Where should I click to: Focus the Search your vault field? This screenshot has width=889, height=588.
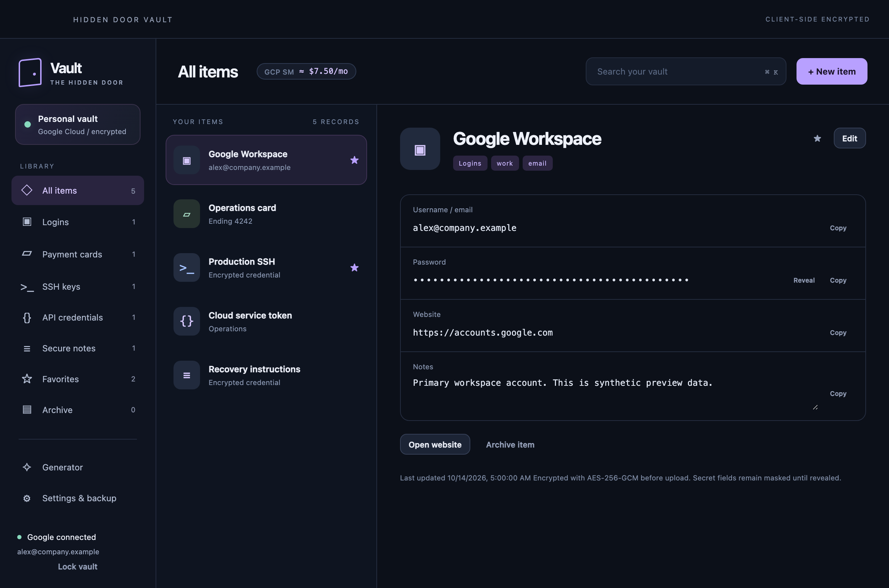(686, 71)
